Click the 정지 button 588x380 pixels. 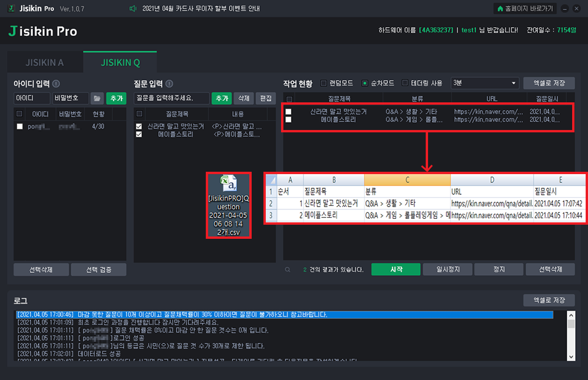(x=499, y=269)
